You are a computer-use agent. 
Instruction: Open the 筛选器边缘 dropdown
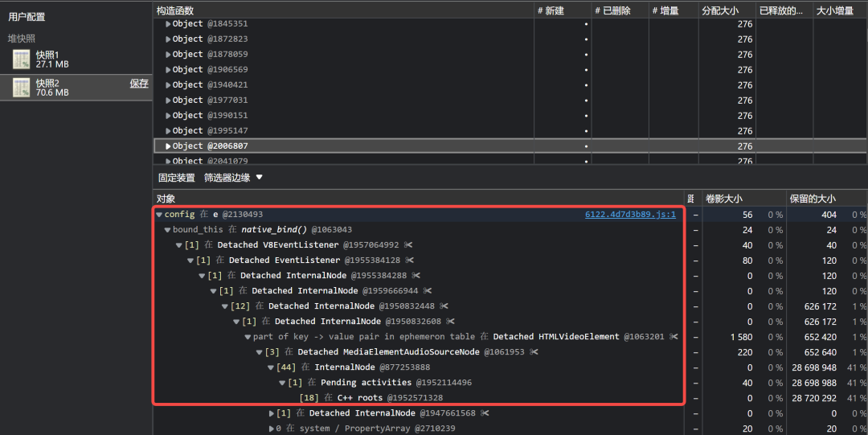pos(233,178)
